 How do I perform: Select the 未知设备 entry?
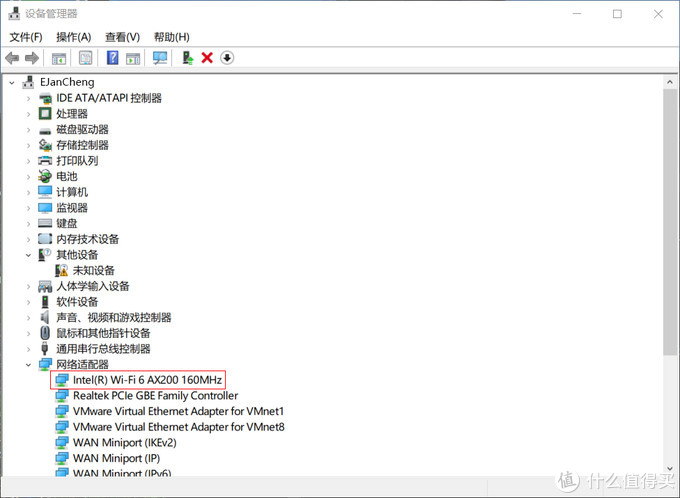94,271
